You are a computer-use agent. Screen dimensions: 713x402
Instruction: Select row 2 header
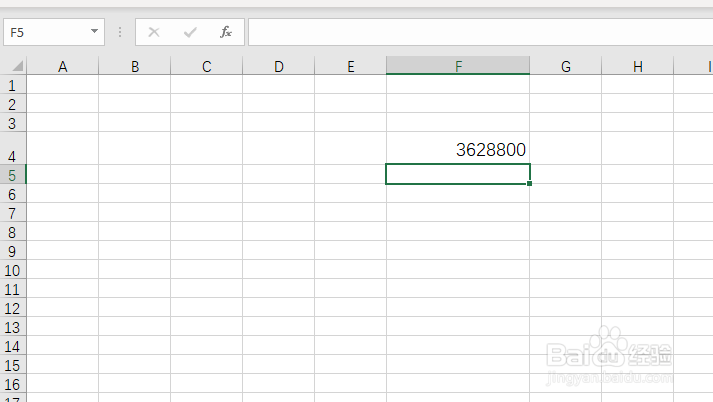coord(13,104)
